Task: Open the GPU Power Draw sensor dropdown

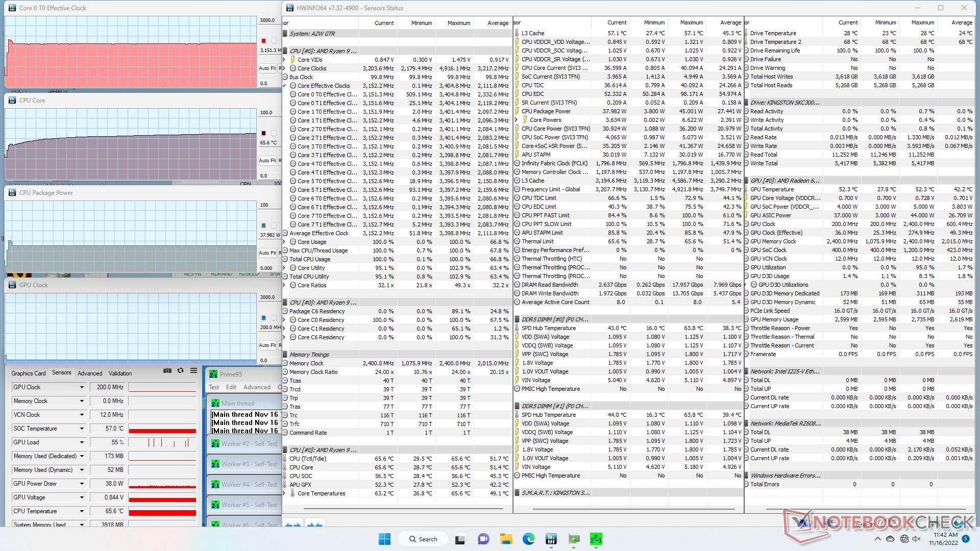Action: click(x=82, y=484)
